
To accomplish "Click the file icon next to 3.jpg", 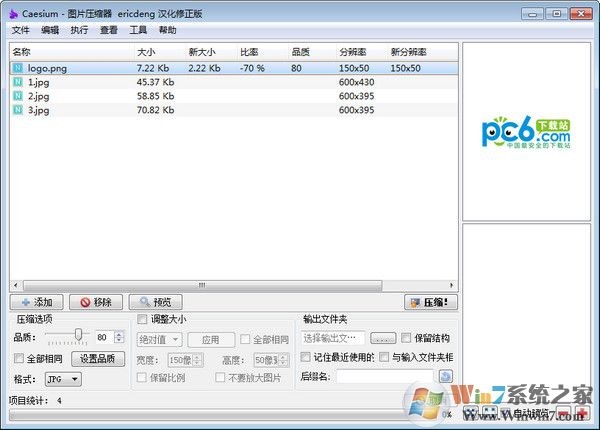I will pos(18,110).
